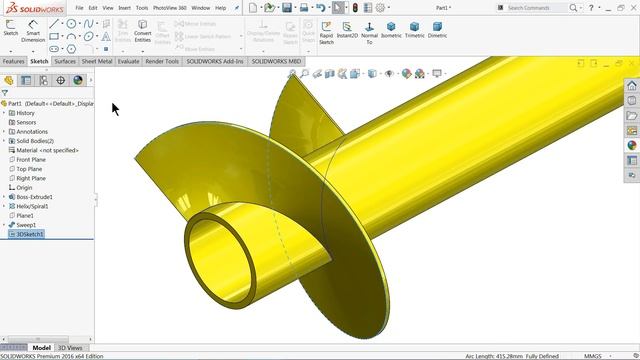Viewport: 640px width, 360px height.
Task: Open the File Explorer task pane
Action: pyautogui.click(x=632, y=116)
